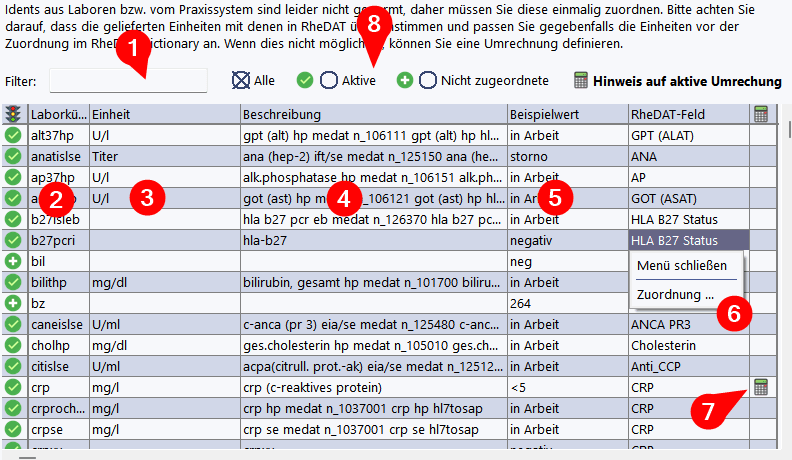Click the HLA B27 Status highlighted cell
Image resolution: width=792 pixels, height=460 pixels.
pyautogui.click(x=687, y=240)
